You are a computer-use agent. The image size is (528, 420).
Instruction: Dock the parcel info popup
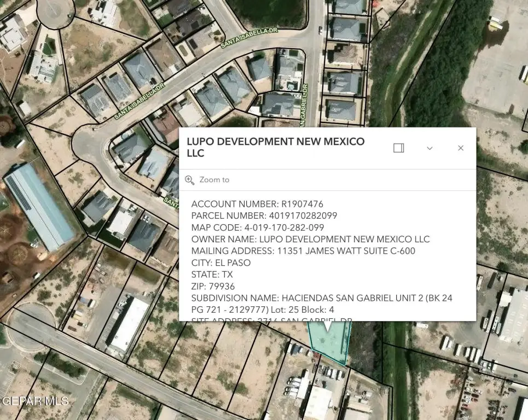pos(398,148)
